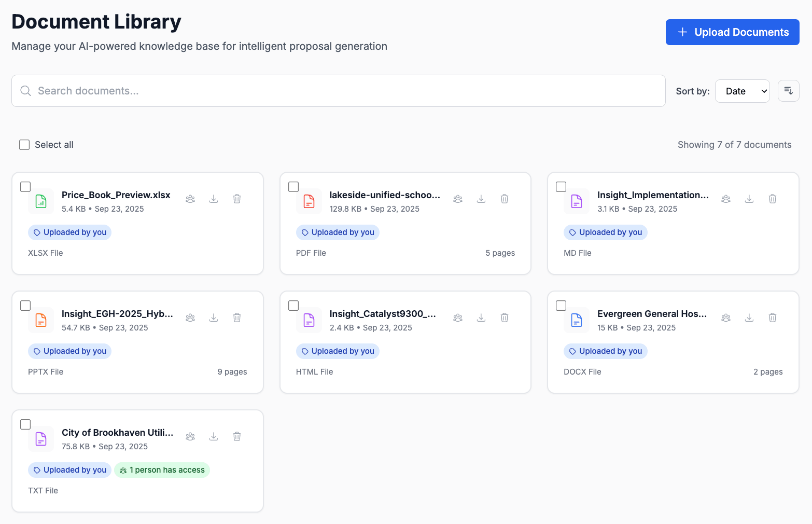The width and height of the screenshot is (812, 524).
Task: Open the Sort by Date dropdown
Action: pyautogui.click(x=743, y=91)
